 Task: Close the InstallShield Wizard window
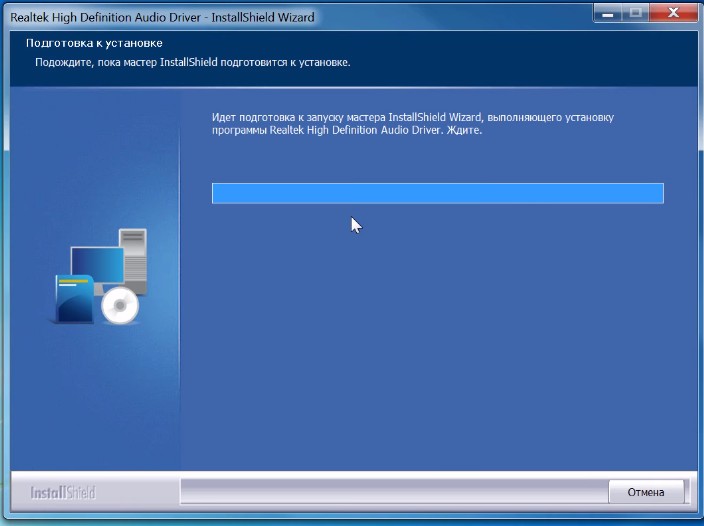coord(673,13)
